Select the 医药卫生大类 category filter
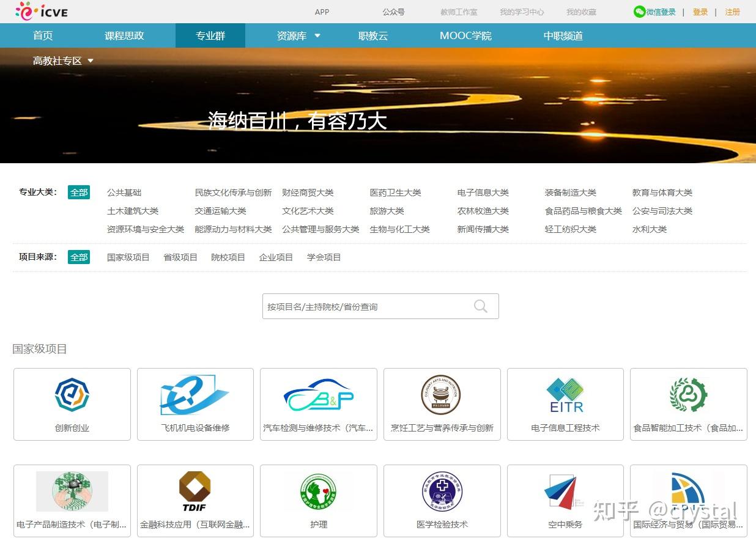The height and width of the screenshot is (544, 756). click(395, 192)
